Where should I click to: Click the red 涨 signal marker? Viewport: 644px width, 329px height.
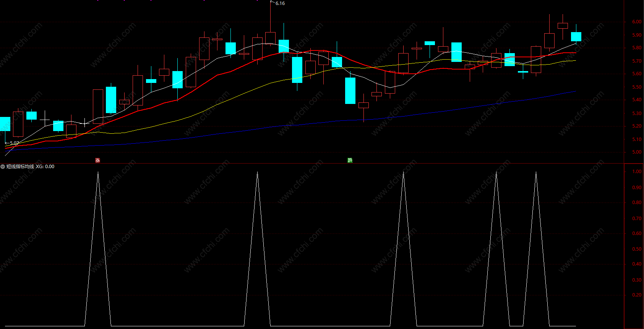(x=98, y=160)
